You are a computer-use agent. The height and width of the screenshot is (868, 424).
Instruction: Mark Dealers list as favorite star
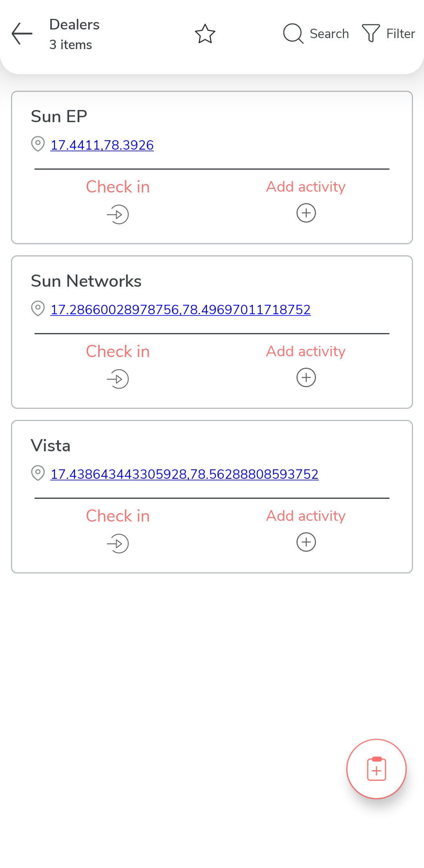[x=205, y=34]
